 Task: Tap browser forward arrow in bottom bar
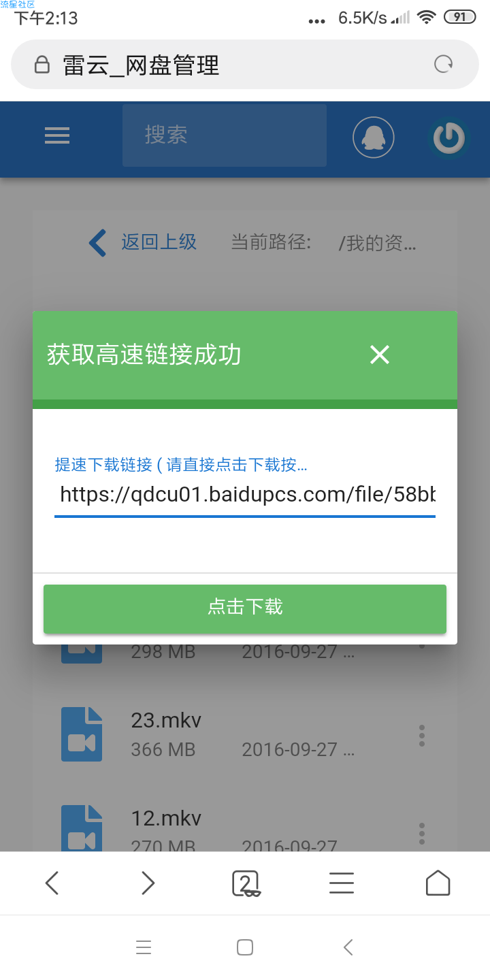[148, 883]
